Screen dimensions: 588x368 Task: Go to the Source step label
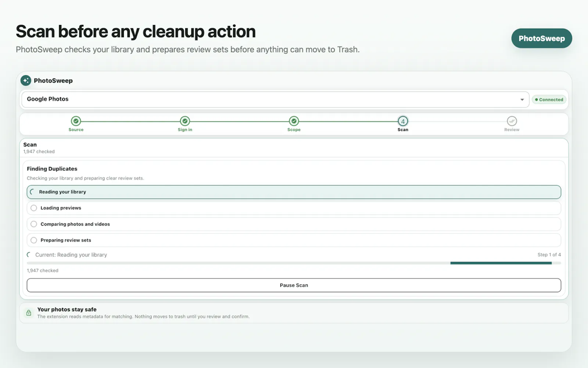(x=76, y=130)
